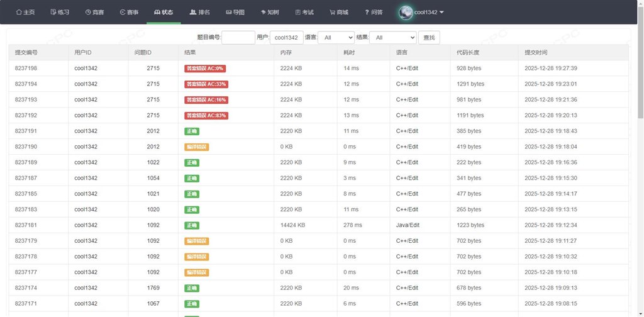This screenshot has width=644, height=317.
Task: Expand the 语言 language dropdown
Action: (336, 38)
